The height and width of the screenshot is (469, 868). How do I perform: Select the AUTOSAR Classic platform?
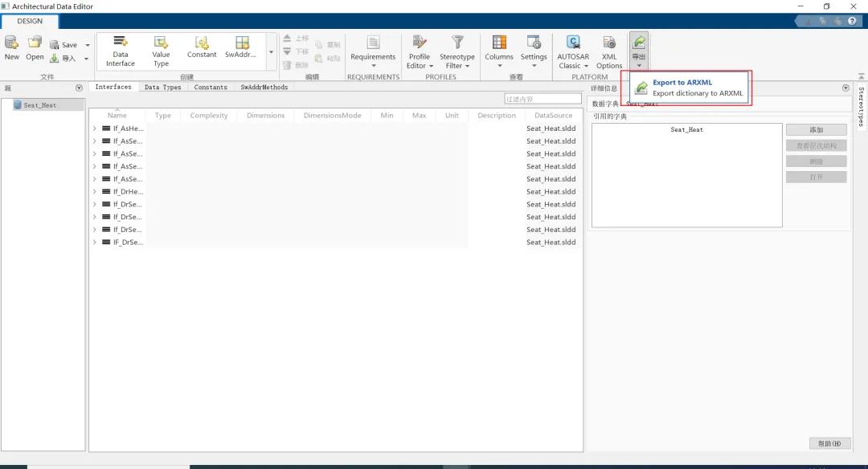tap(574, 51)
